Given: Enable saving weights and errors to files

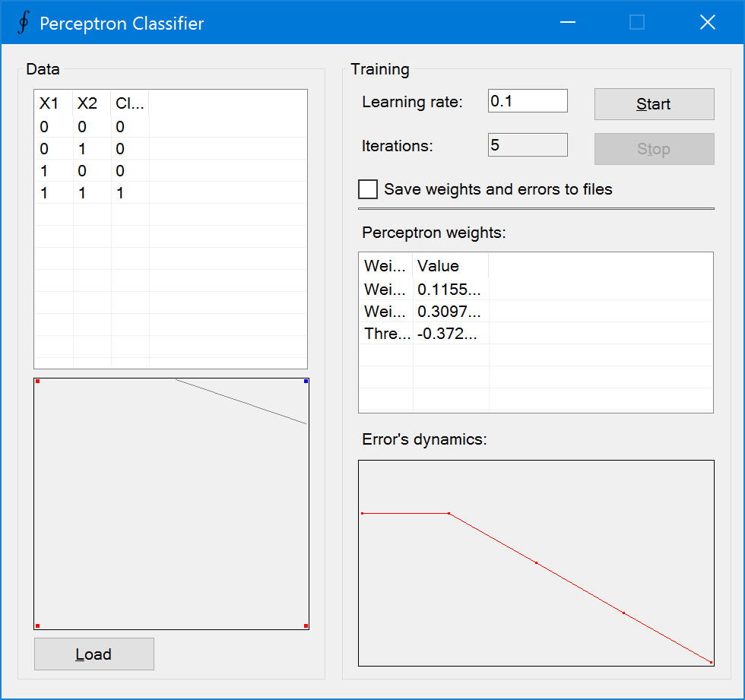Looking at the screenshot, I should [x=368, y=188].
